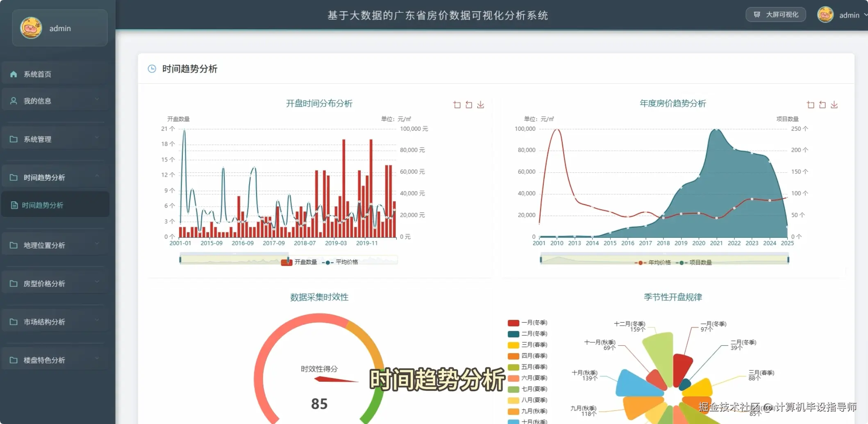Toggle 九月(秋季) legend entry
Image resolution: width=868 pixels, height=424 pixels.
pyautogui.click(x=527, y=412)
